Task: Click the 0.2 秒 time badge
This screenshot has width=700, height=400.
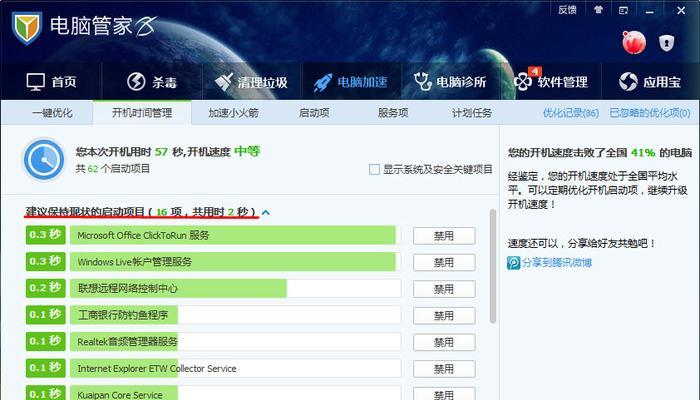Action: click(46, 288)
